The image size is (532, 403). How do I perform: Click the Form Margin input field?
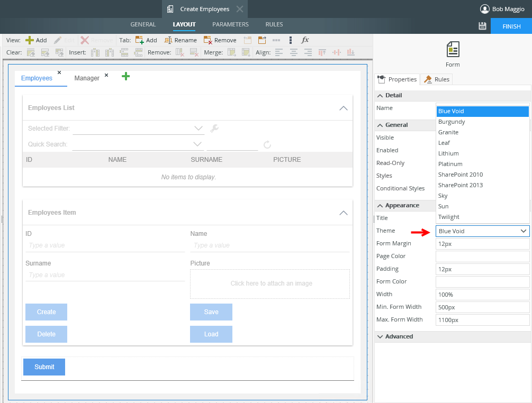click(x=482, y=243)
